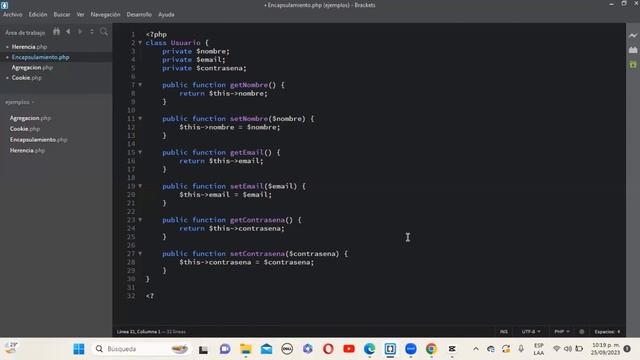Click the split view up-down arrows icon

(92, 32)
